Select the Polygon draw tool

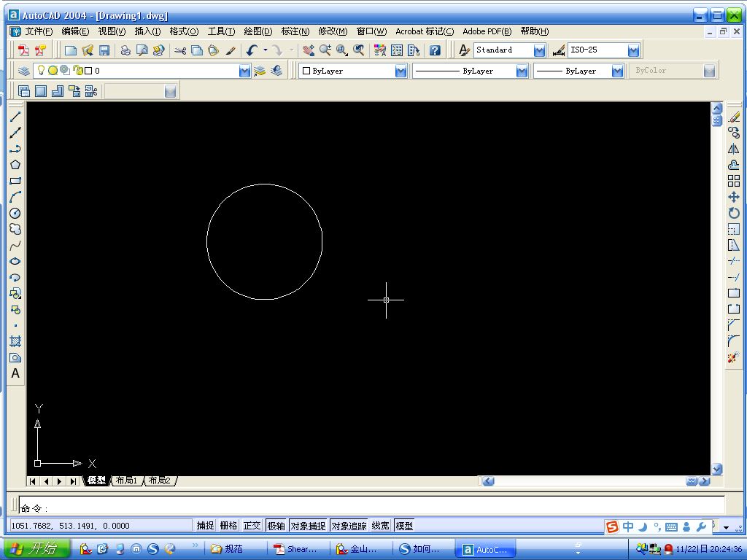pos(15,165)
